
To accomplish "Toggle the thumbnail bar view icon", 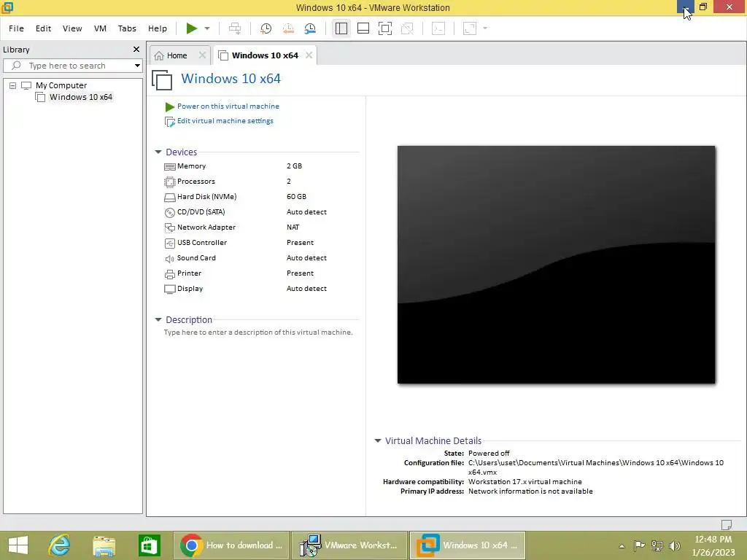I will coord(363,28).
